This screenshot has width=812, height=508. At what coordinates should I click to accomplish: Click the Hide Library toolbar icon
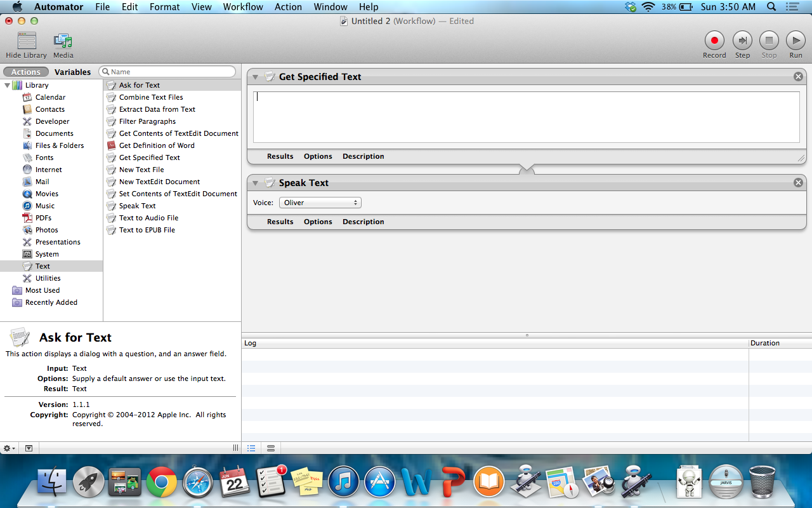click(27, 41)
